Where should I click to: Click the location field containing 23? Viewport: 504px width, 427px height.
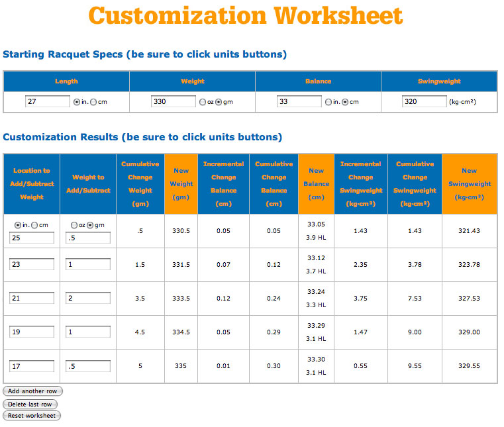pyautogui.click(x=32, y=264)
